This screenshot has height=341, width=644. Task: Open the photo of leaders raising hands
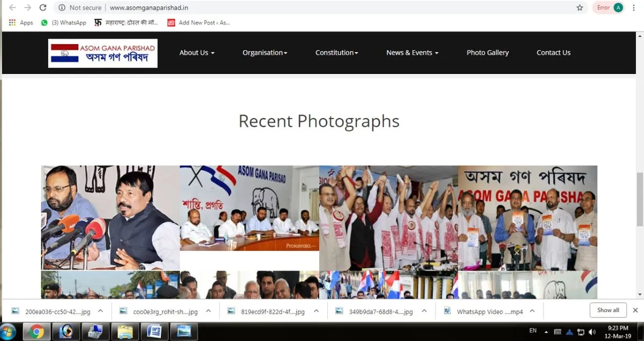coord(389,218)
